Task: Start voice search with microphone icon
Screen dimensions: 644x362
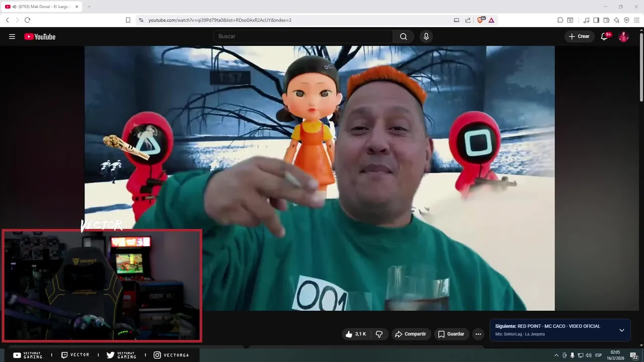Action: pyautogui.click(x=426, y=36)
